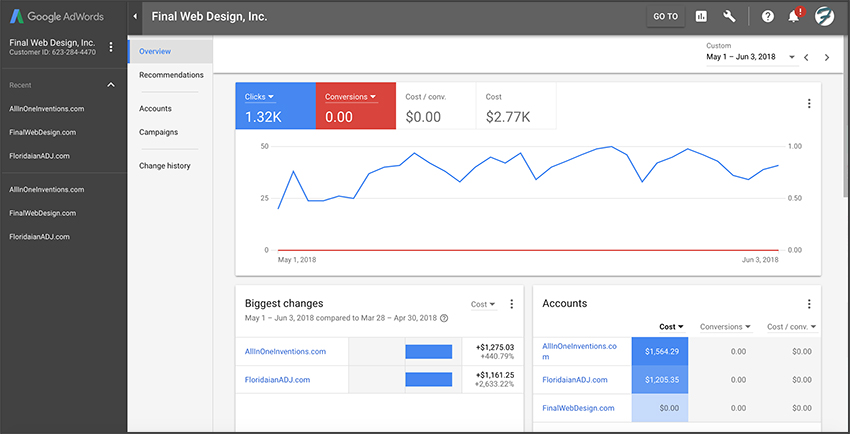Viewport: 850px width, 434px height.
Task: Open Accounts card three-dot menu
Action: [809, 304]
